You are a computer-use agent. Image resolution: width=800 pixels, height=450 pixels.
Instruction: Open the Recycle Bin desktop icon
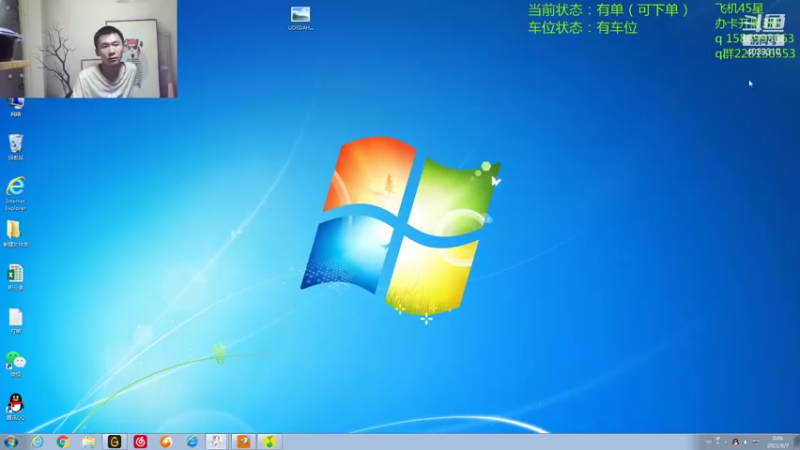pos(15,147)
